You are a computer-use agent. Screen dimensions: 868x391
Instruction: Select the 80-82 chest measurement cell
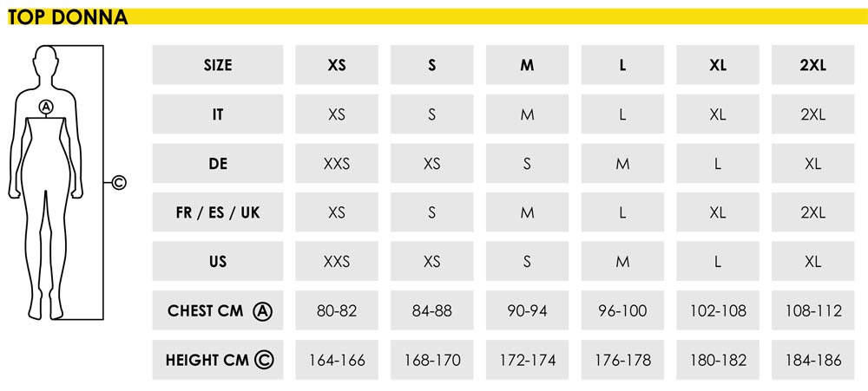tap(337, 310)
